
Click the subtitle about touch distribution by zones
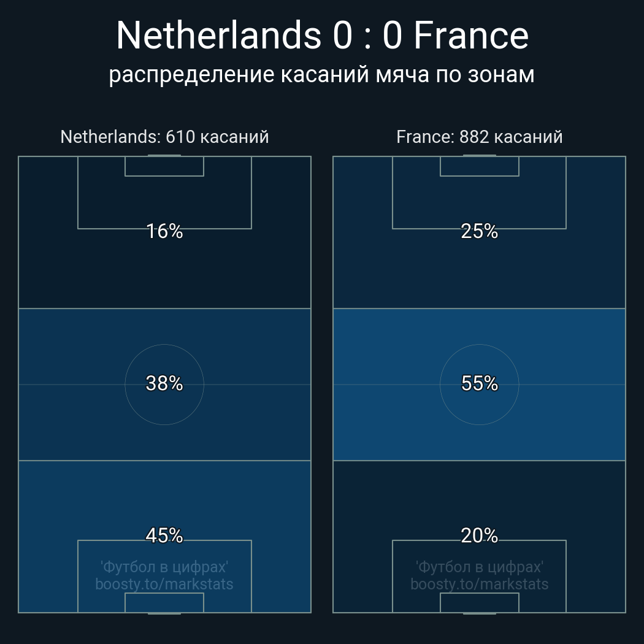click(322, 74)
